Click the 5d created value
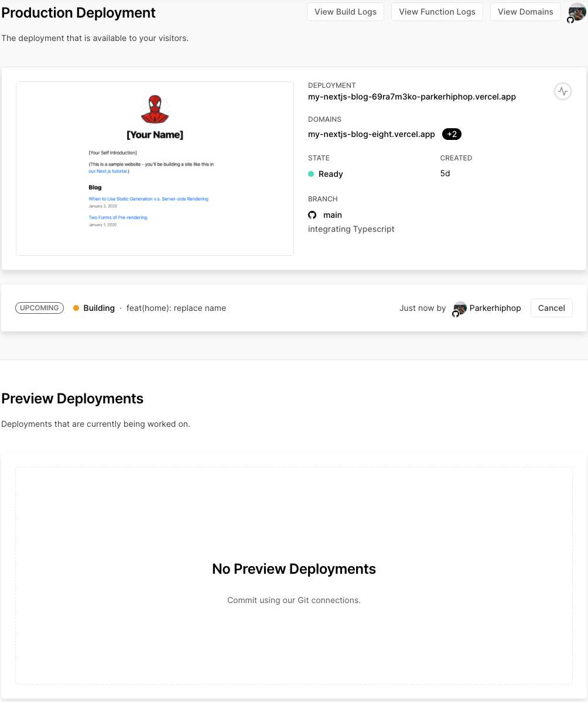Image resolution: width=588 pixels, height=702 pixels. pos(445,173)
